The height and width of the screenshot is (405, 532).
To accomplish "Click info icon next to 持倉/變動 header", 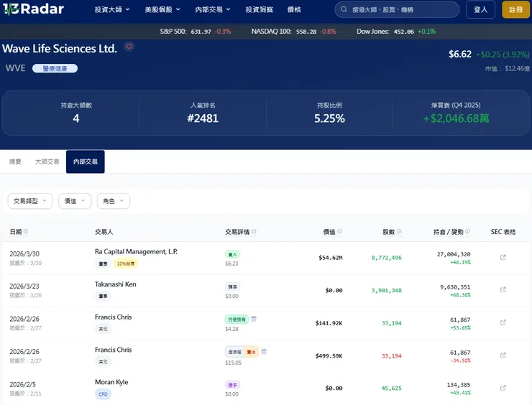I will [467, 231].
